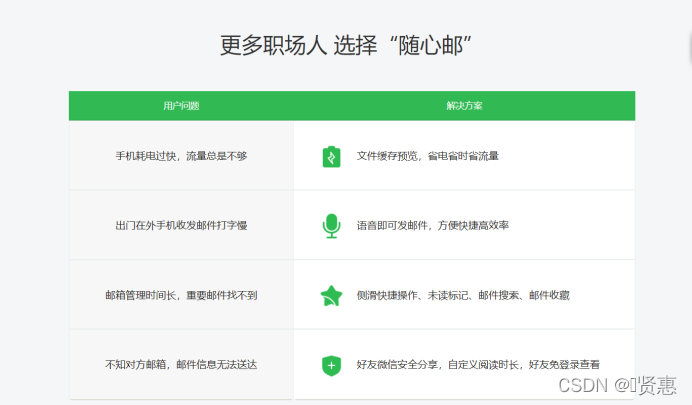The width and height of the screenshot is (692, 405).
Task: Click the heading 更多职场人 选择"随心邮"
Action: pos(346,45)
